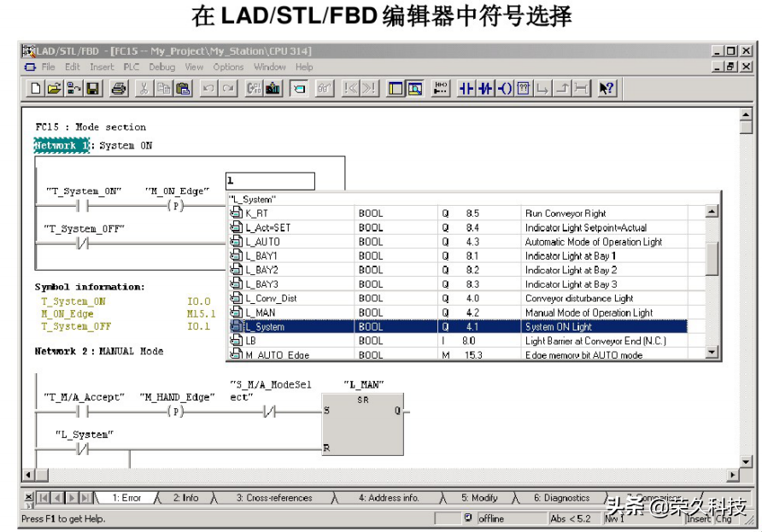Viewport: 762px width, 532px height.
Task: Select LB symbol row
Action: [459, 341]
